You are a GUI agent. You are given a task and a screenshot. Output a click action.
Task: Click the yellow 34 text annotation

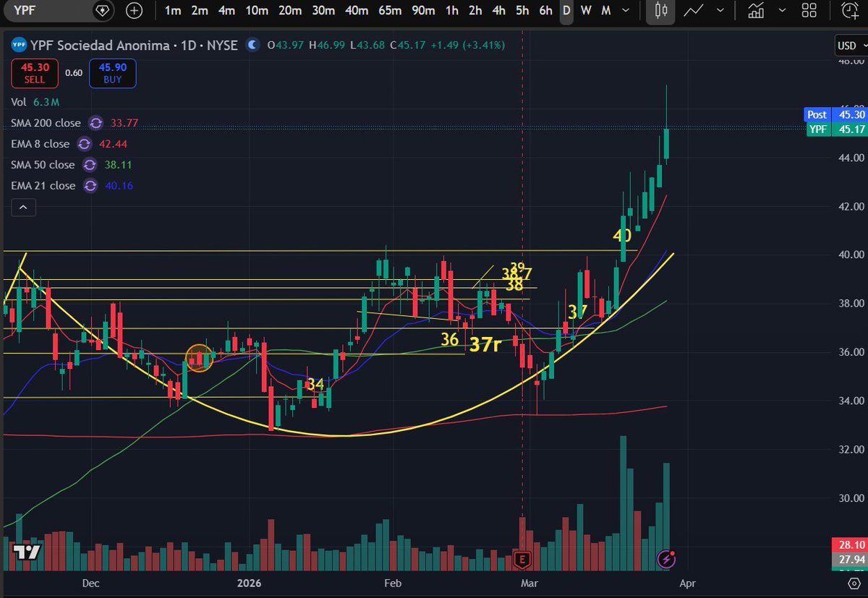tap(315, 384)
